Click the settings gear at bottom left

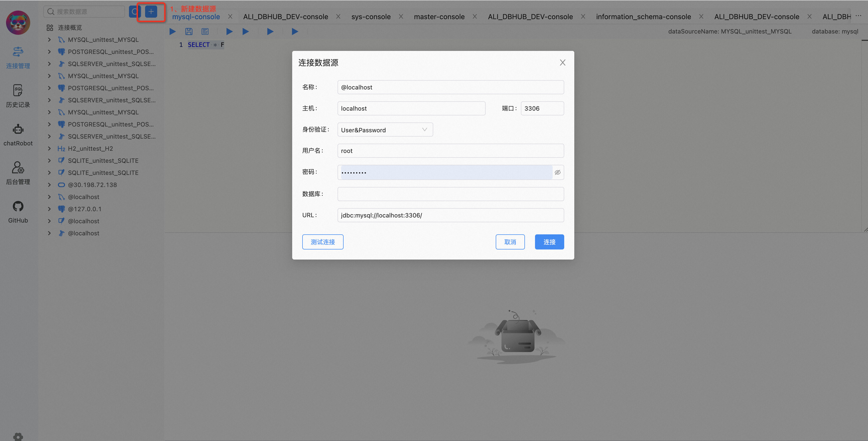[x=18, y=437]
